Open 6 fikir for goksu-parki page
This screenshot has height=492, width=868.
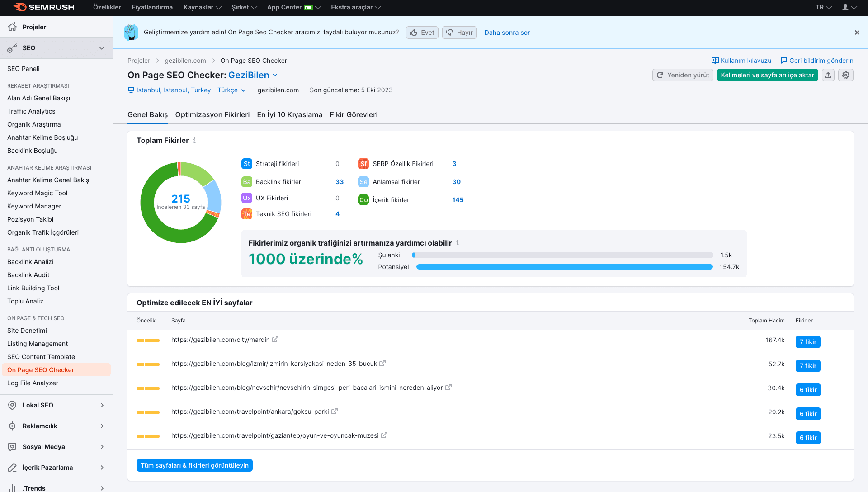point(808,414)
